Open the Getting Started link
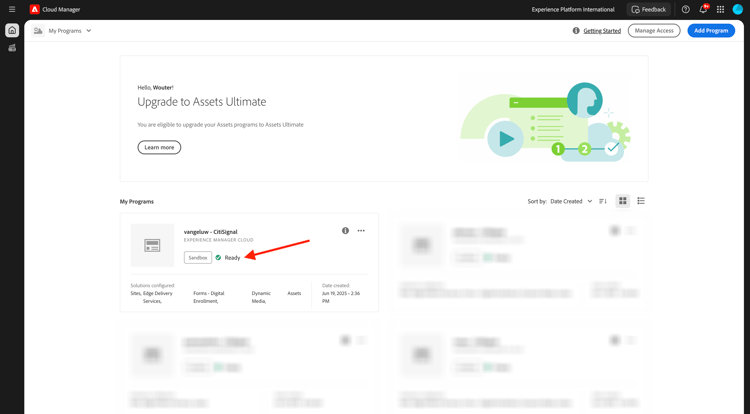 point(602,31)
